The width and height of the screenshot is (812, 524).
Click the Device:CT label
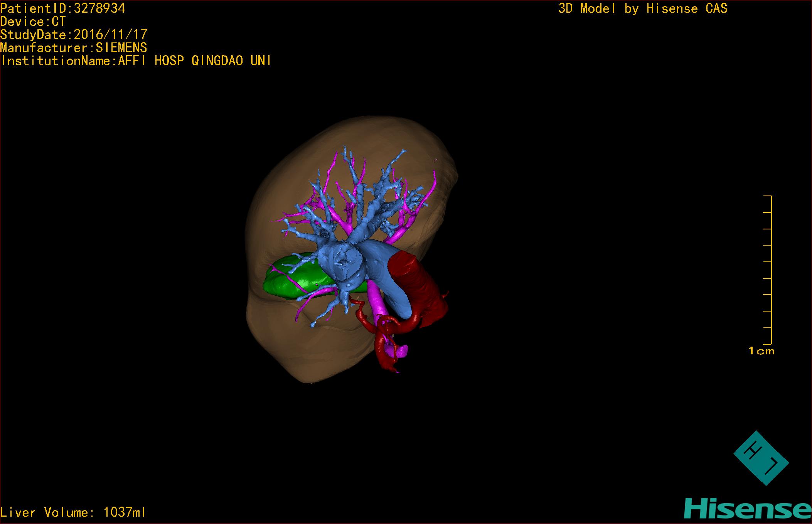pos(33,22)
